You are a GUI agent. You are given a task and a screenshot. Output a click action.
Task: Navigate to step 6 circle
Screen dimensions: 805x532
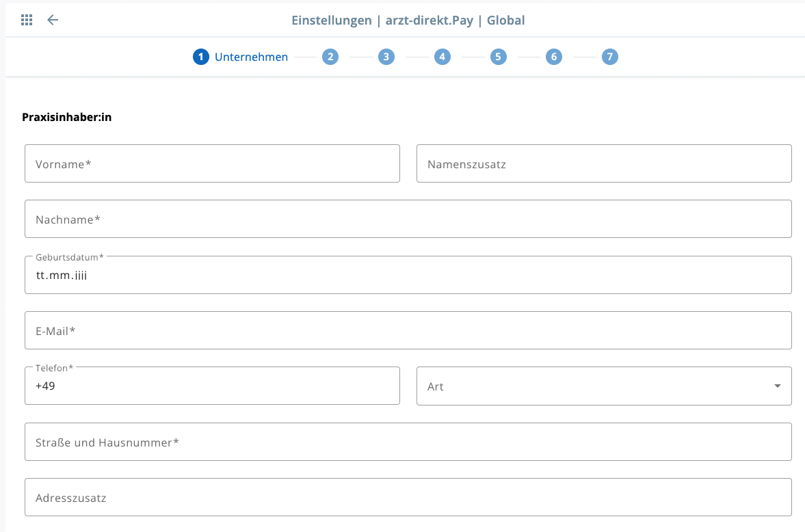[x=554, y=57]
